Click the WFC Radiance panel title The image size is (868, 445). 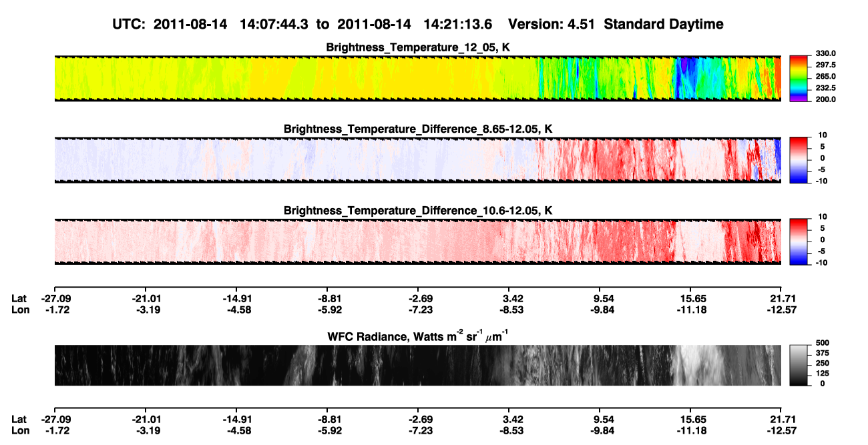[x=418, y=337]
